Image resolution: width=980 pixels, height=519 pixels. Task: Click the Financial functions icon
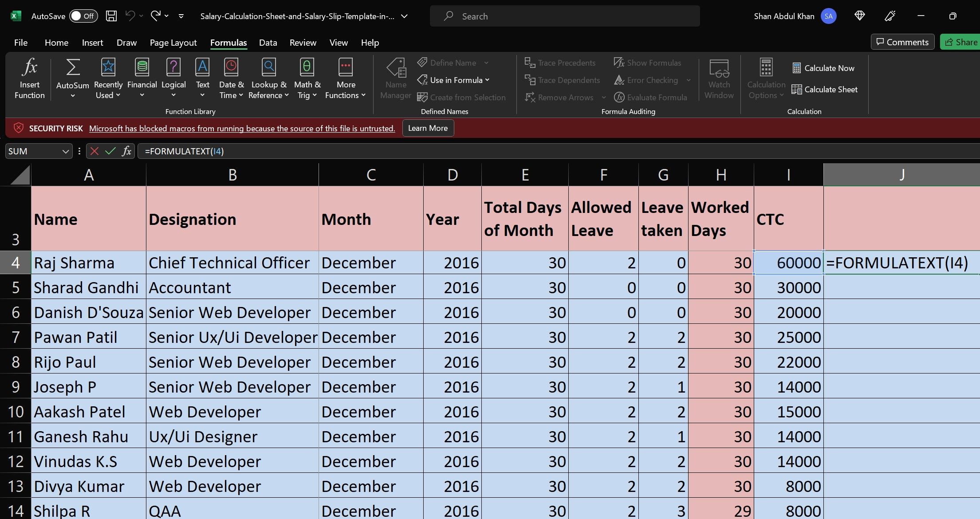142,78
